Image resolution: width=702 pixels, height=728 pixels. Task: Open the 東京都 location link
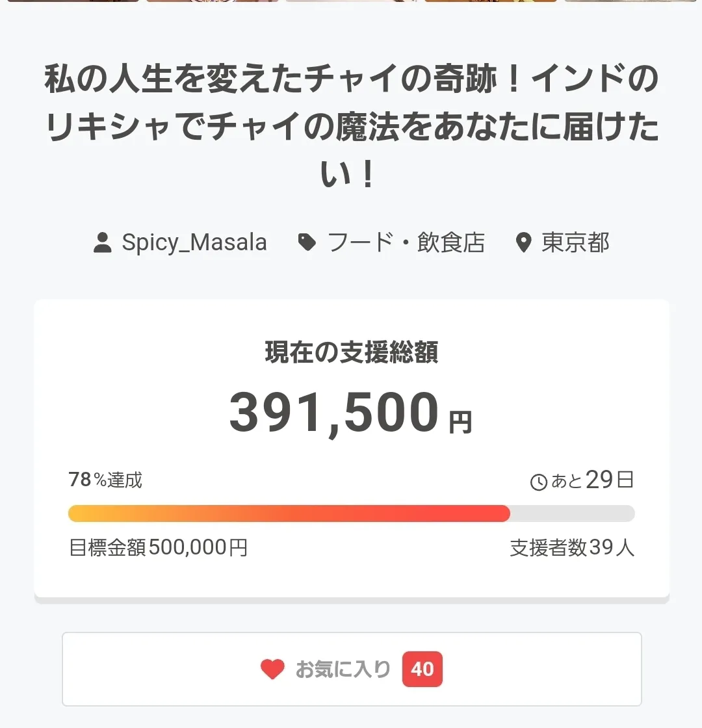575,242
